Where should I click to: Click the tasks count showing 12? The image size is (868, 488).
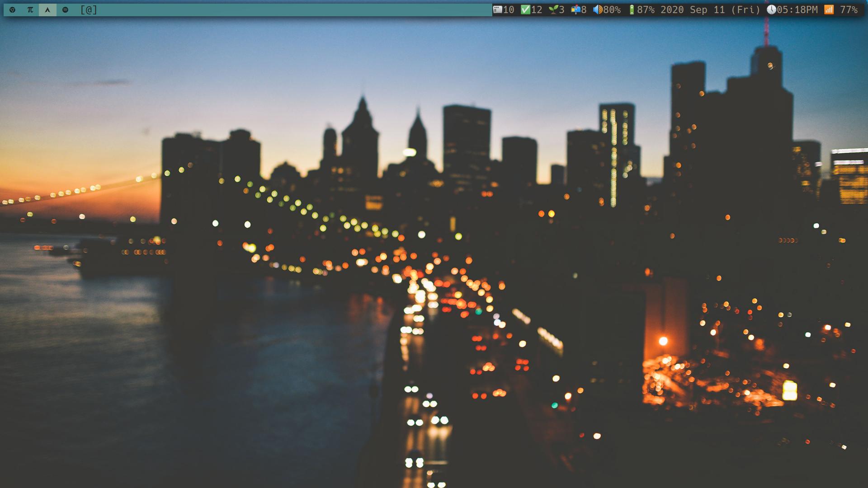pyautogui.click(x=537, y=9)
